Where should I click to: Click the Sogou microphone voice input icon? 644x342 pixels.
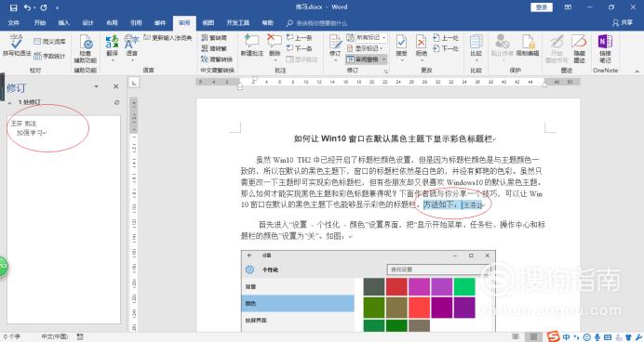[597, 337]
